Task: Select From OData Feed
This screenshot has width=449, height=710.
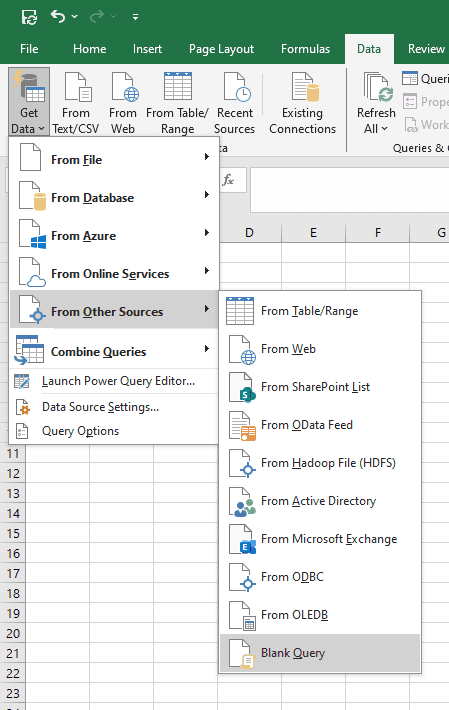Action: coord(320,425)
